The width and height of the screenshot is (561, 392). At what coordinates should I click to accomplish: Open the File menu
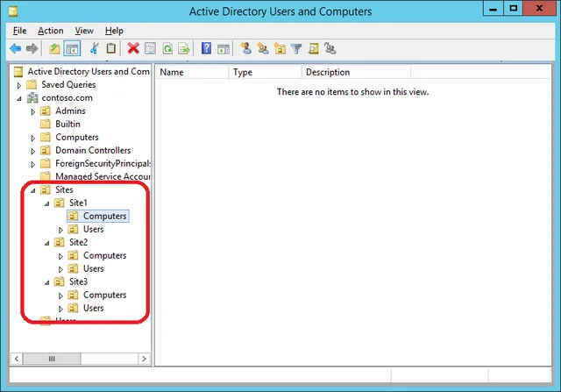(19, 32)
